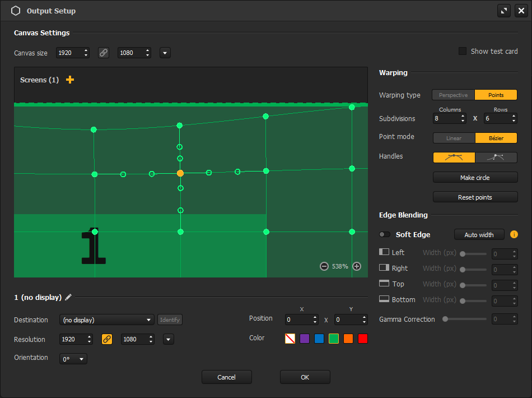Screen dimensions: 532x398
Task: Click the Make circle button
Action: point(475,177)
